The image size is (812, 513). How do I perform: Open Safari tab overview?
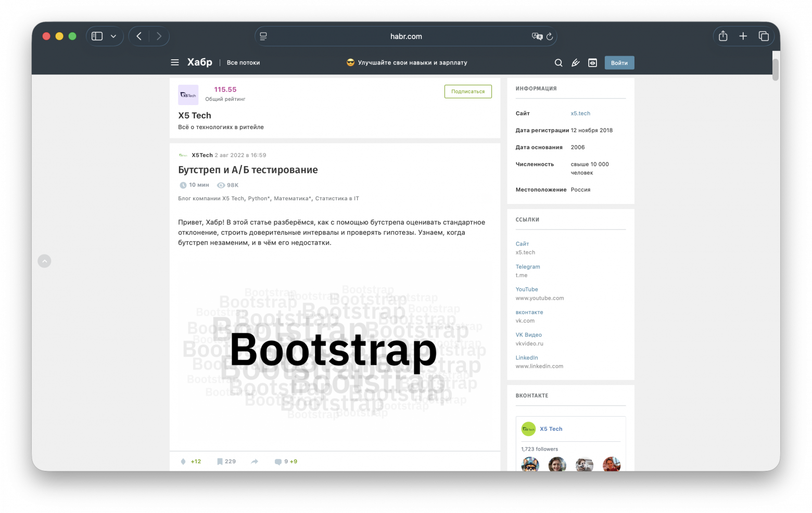pos(764,36)
